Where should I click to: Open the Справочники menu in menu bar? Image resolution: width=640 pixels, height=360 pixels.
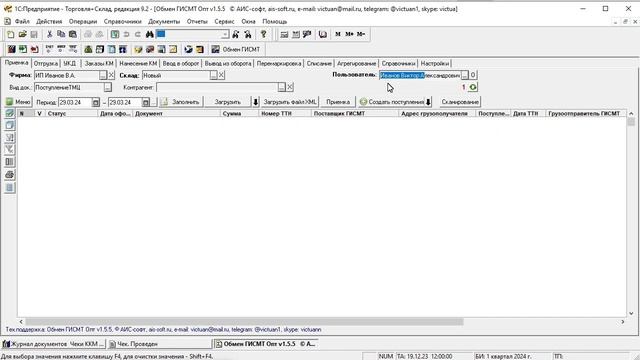pos(122,21)
